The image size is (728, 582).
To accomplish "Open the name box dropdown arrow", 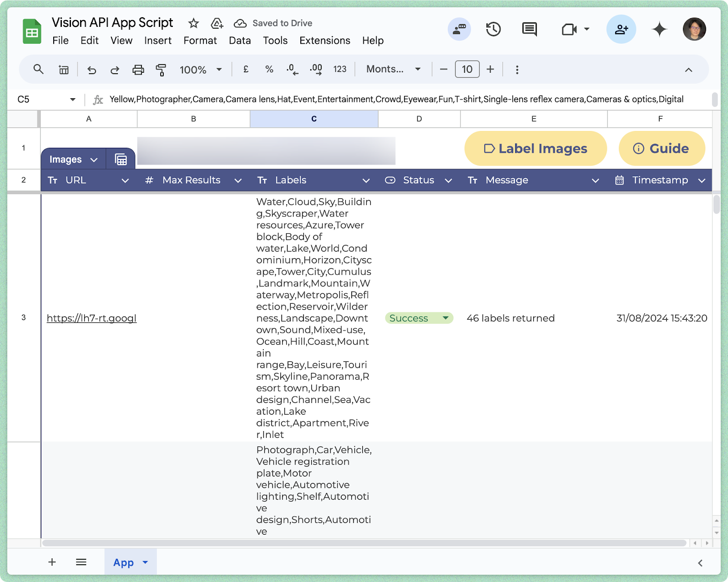I will coord(72,99).
